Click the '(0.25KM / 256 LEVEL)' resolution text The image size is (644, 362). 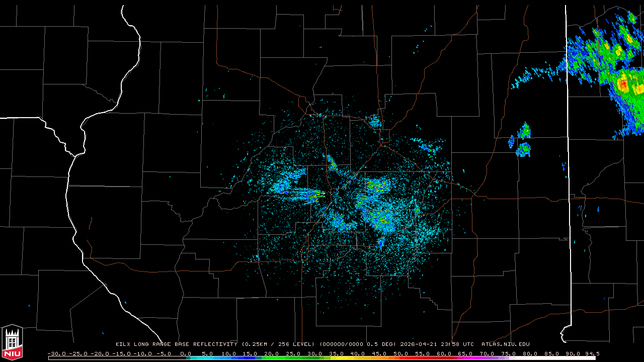click(278, 344)
